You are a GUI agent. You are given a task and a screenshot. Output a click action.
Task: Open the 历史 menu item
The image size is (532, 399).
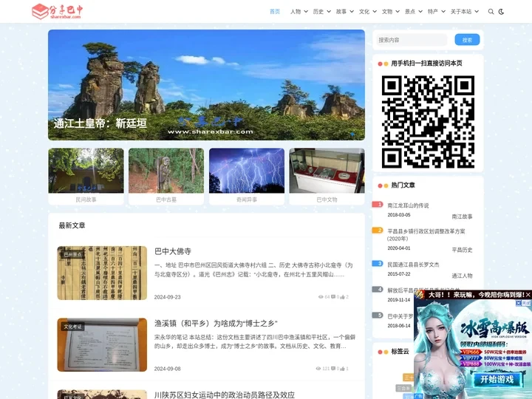[x=318, y=12]
